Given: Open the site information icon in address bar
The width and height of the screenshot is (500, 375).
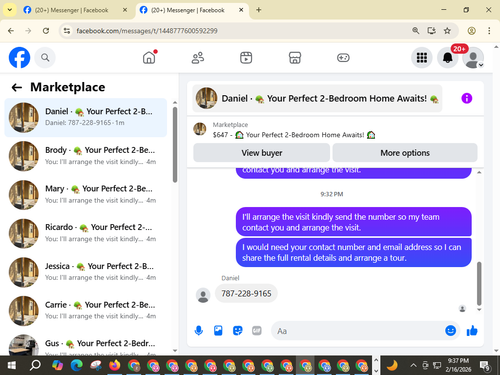Looking at the screenshot, I should [x=67, y=31].
